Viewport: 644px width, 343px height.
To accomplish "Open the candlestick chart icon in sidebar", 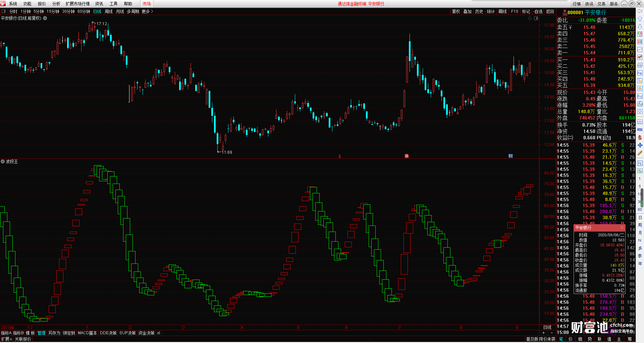I will (x=640, y=57).
